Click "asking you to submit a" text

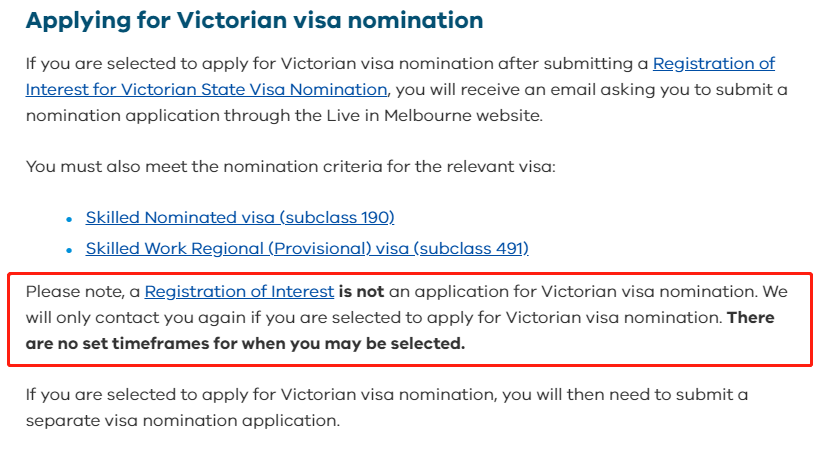pos(693,90)
